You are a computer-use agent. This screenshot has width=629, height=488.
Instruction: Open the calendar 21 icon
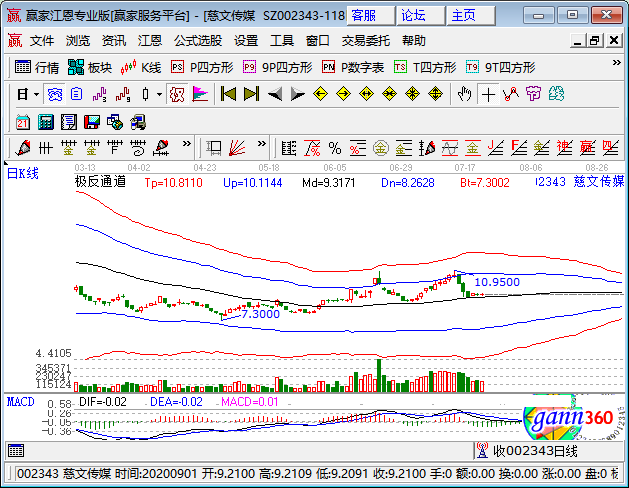pyautogui.click(x=22, y=122)
